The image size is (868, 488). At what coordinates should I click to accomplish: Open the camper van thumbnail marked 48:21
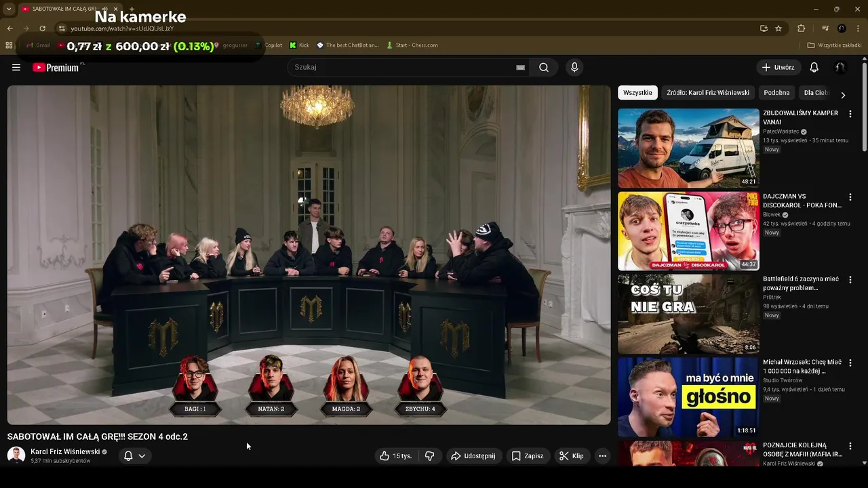tap(688, 148)
